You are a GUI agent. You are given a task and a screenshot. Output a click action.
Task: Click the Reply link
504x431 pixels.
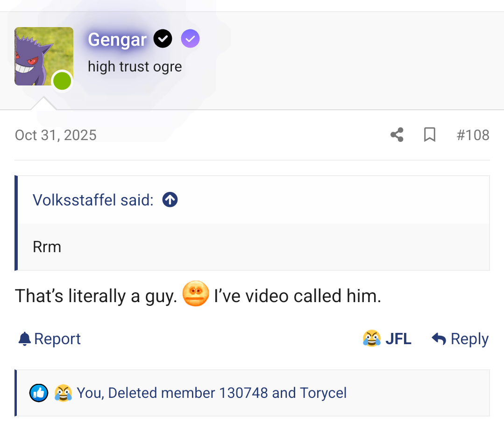[x=469, y=338]
